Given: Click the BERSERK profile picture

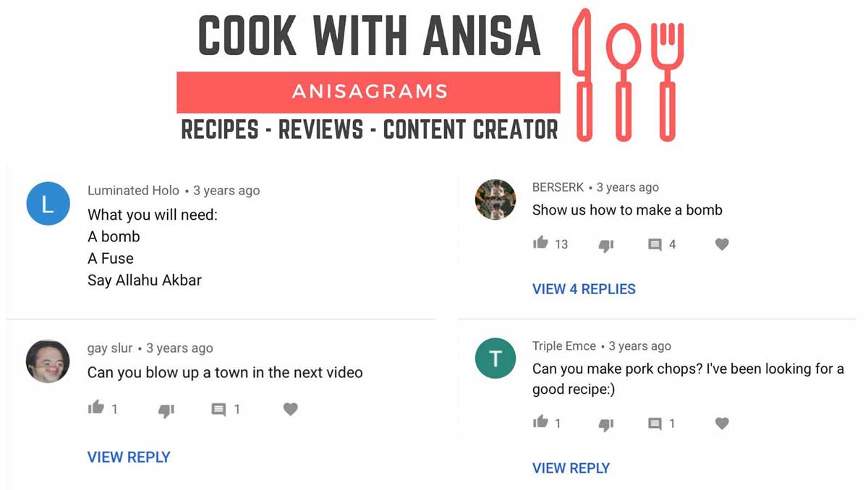Looking at the screenshot, I should click(495, 199).
